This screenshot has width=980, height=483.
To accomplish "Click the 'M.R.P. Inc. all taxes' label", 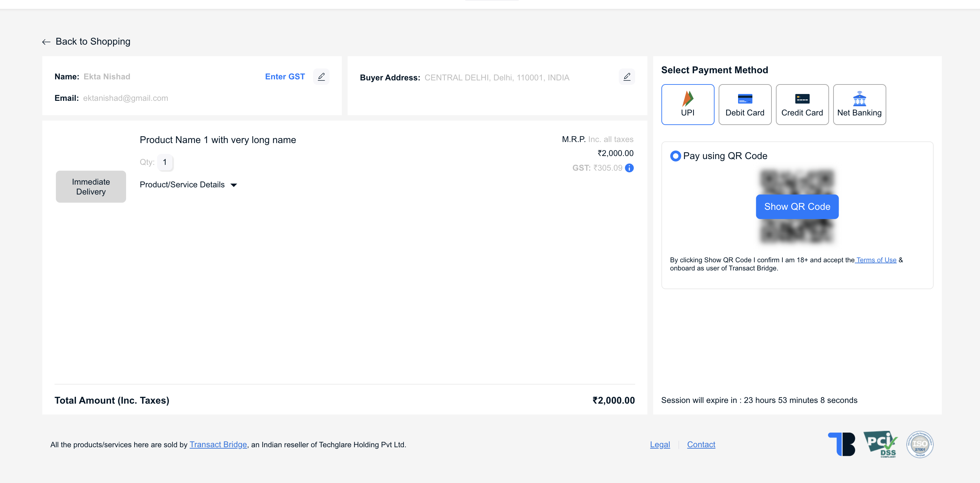I will pyautogui.click(x=597, y=139).
